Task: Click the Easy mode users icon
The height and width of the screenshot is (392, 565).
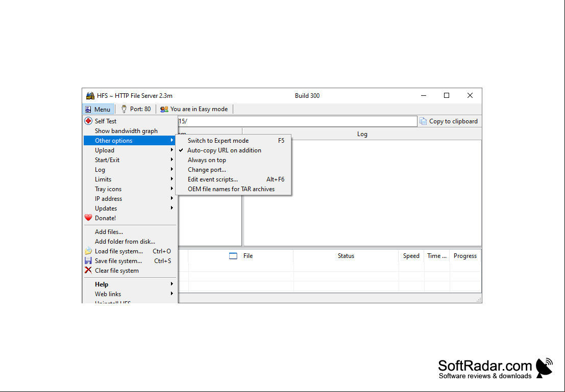Action: pyautogui.click(x=164, y=109)
